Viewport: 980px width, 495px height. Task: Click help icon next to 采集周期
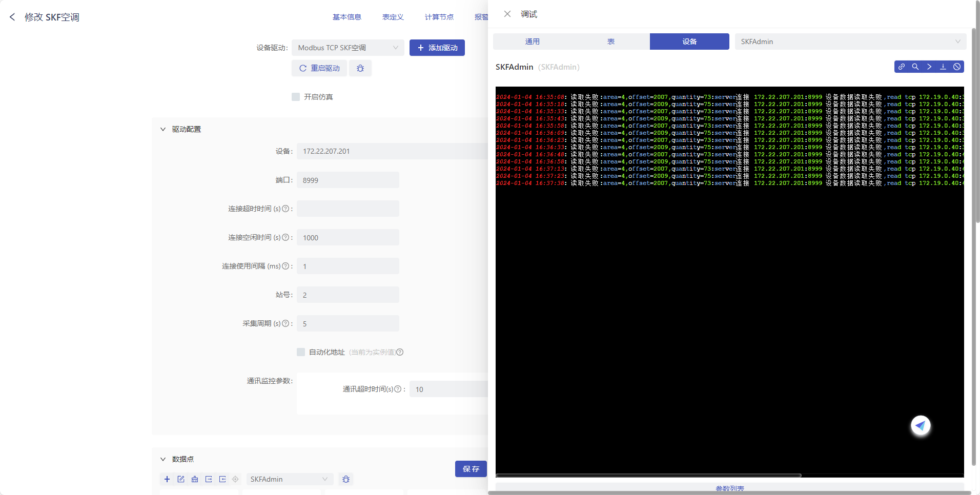pyautogui.click(x=286, y=323)
